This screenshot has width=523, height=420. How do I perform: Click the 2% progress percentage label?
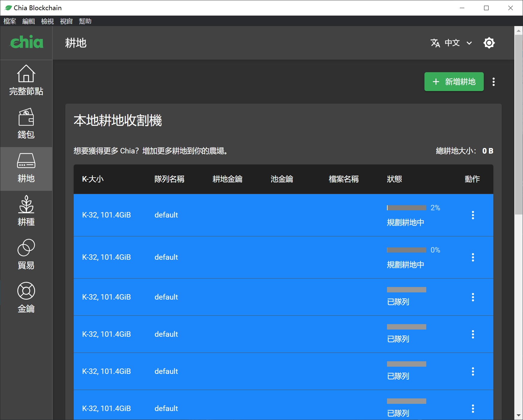tap(435, 208)
